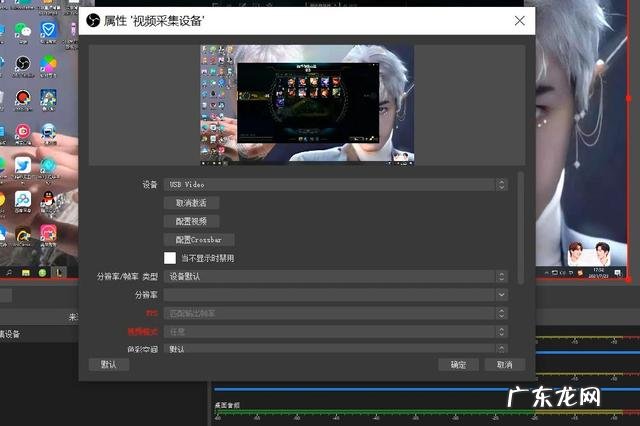640x426 pixels.
Task: Open the video format 任意 dropdown
Action: pos(336,331)
